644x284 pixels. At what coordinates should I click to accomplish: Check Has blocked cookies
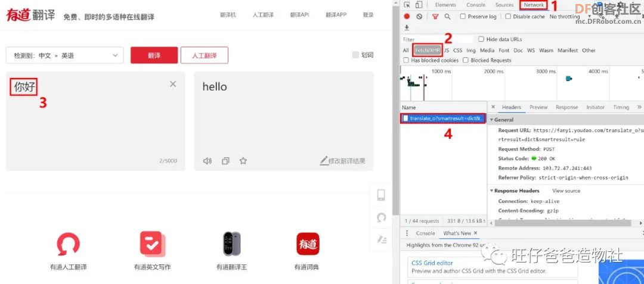[406, 60]
